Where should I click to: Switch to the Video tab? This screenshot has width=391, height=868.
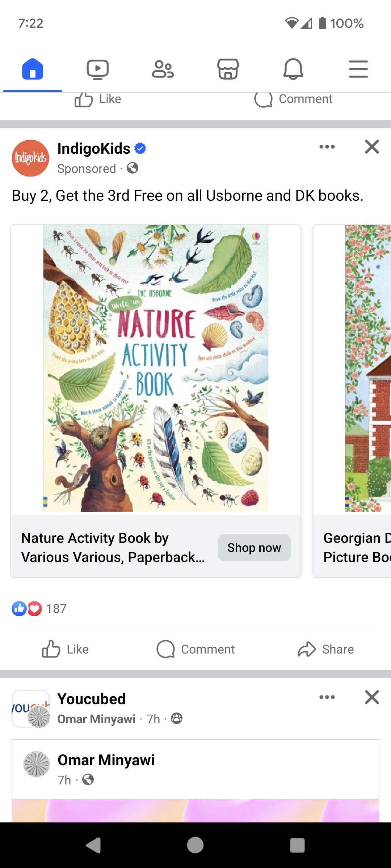98,69
